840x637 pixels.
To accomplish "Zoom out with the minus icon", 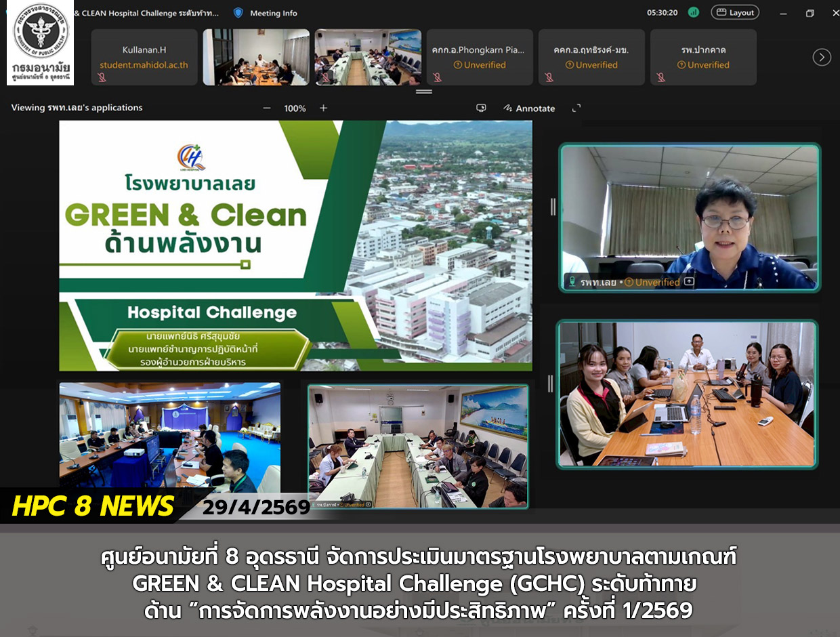I will click(x=267, y=108).
